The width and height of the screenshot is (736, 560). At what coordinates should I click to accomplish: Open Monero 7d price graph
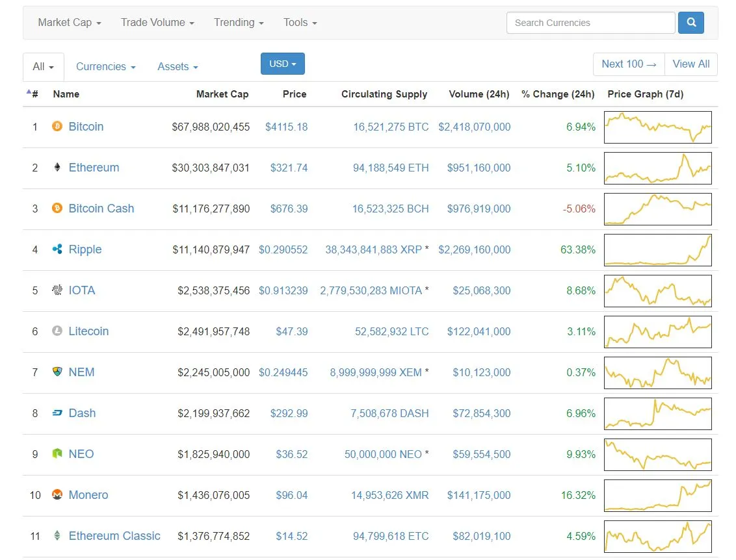[657, 495]
